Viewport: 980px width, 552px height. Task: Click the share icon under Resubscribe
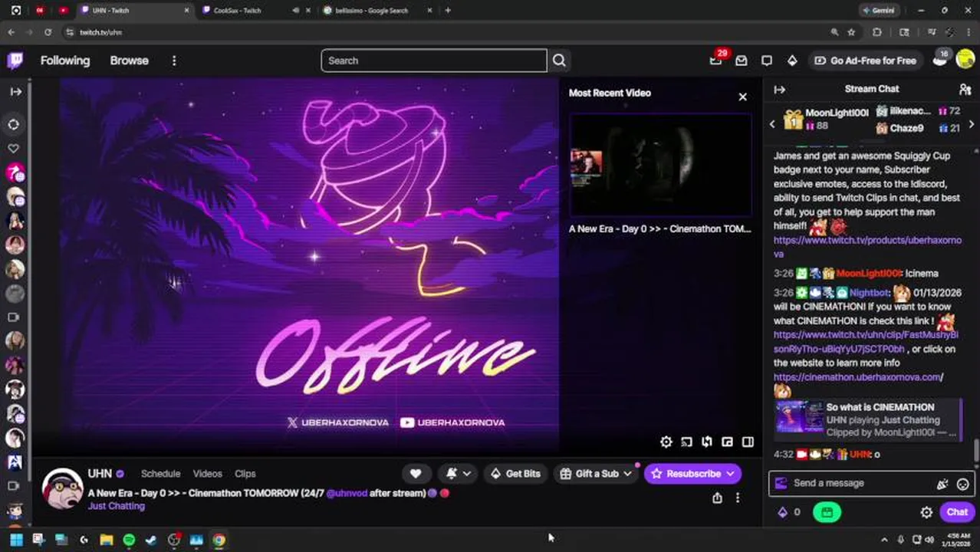click(717, 498)
